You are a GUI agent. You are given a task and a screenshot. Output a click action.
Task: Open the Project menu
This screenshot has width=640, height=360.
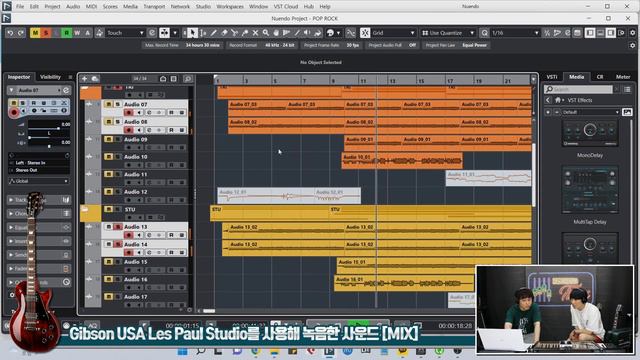click(52, 7)
